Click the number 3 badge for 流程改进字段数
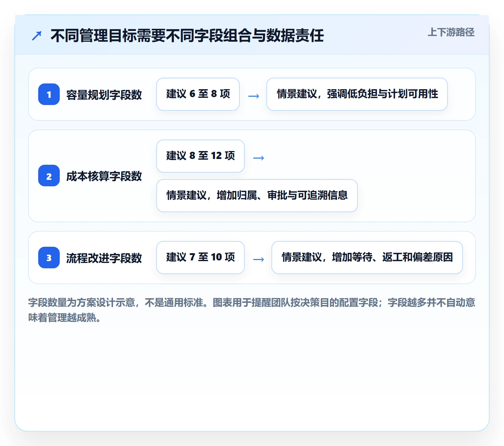Screen dimensions: 504x446 (x=49, y=258)
